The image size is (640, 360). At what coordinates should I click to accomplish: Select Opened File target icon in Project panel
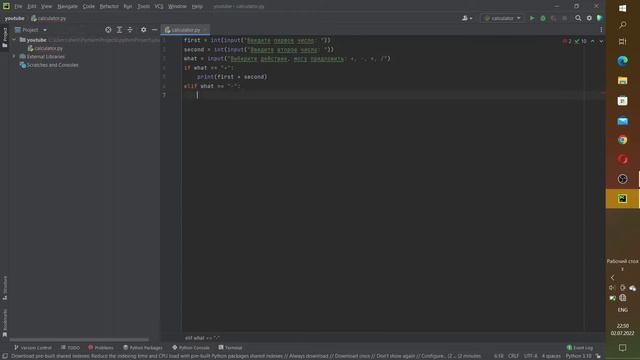coord(108,30)
